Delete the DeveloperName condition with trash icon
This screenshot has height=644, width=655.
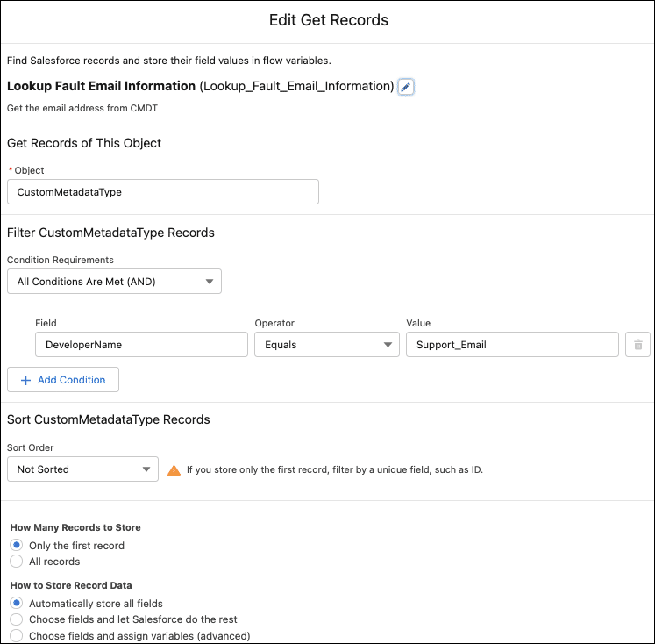point(637,345)
